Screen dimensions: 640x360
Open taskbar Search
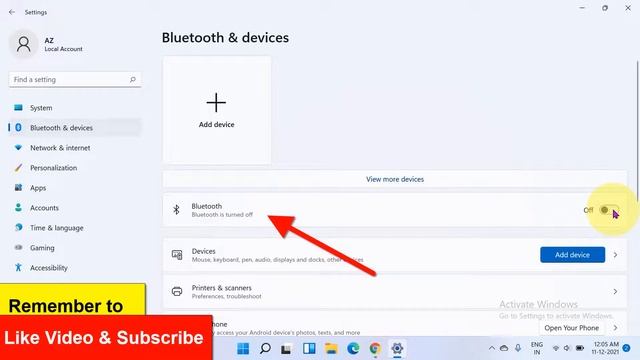(x=265, y=349)
